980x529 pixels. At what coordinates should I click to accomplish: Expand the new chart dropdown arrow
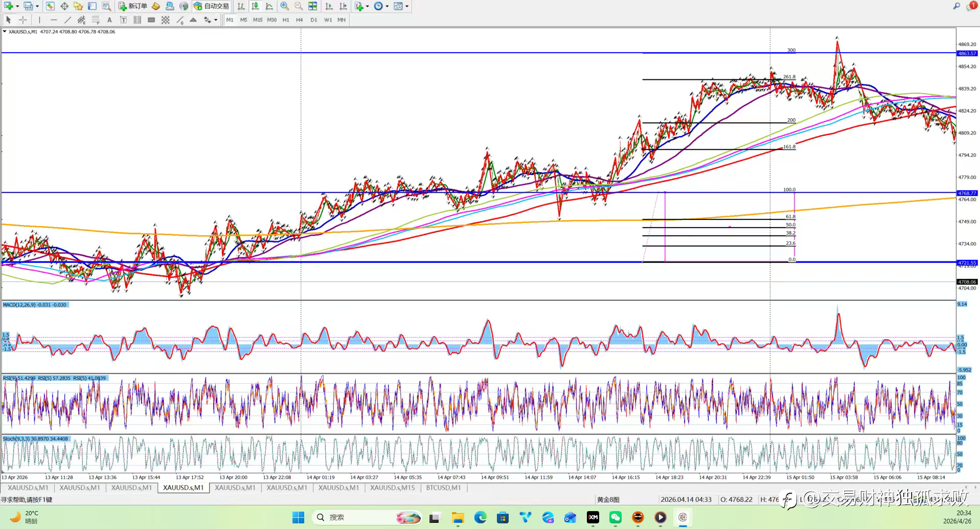coord(17,6)
